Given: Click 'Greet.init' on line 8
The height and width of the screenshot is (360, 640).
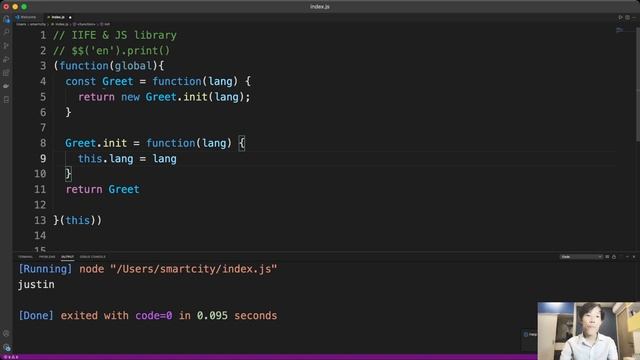Looking at the screenshot, I should (96, 143).
